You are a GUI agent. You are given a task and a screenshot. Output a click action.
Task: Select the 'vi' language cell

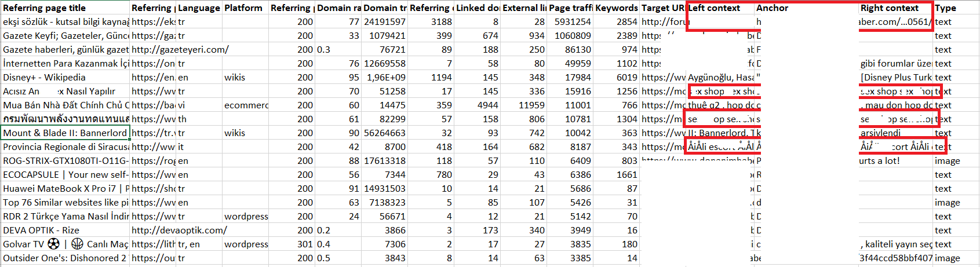click(x=199, y=105)
